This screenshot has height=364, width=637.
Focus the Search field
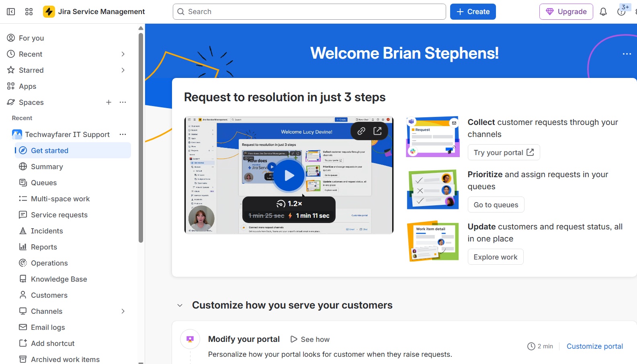309,12
